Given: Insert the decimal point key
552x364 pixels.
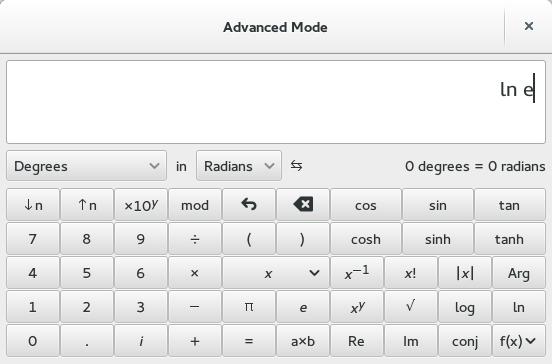Looking at the screenshot, I should (x=87, y=341).
